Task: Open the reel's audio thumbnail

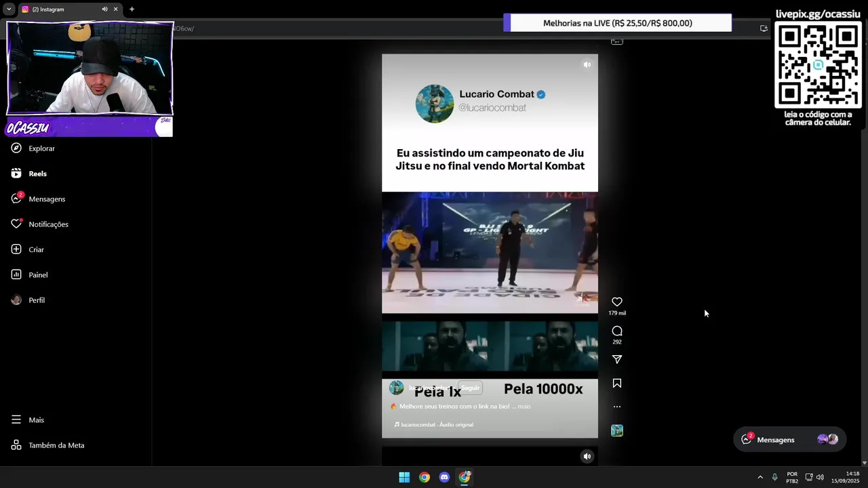Action: coord(617,430)
